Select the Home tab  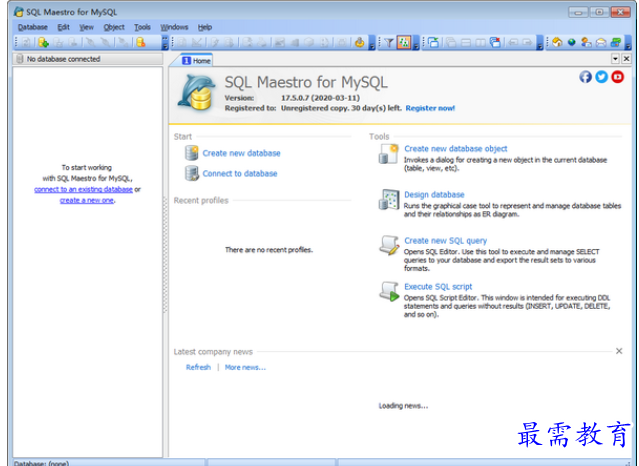click(196, 61)
